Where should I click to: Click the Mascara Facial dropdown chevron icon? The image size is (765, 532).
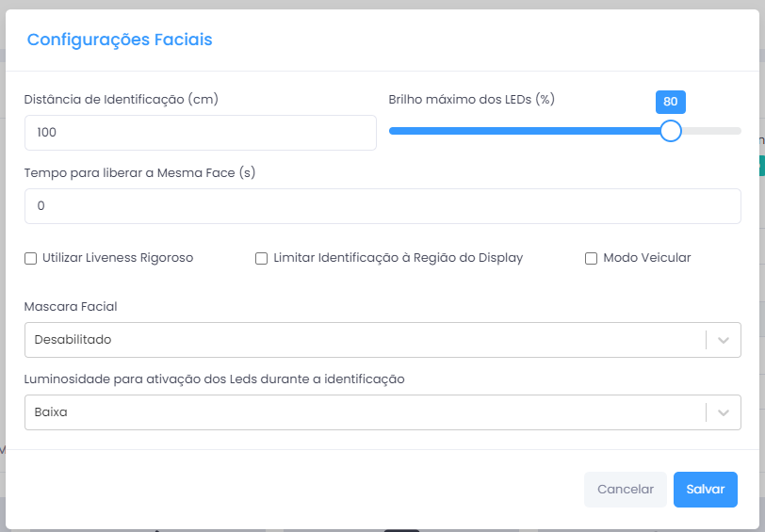point(723,340)
